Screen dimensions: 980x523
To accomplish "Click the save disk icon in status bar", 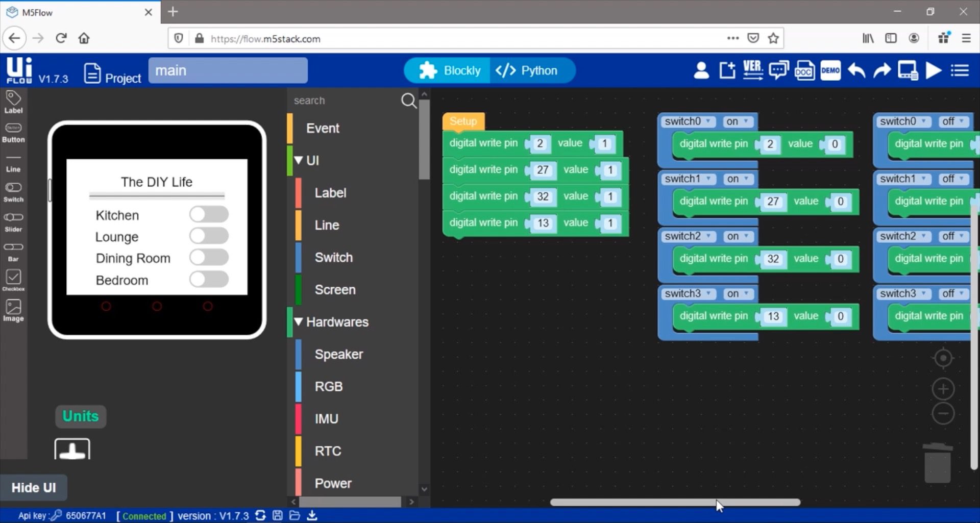I will coord(278,515).
